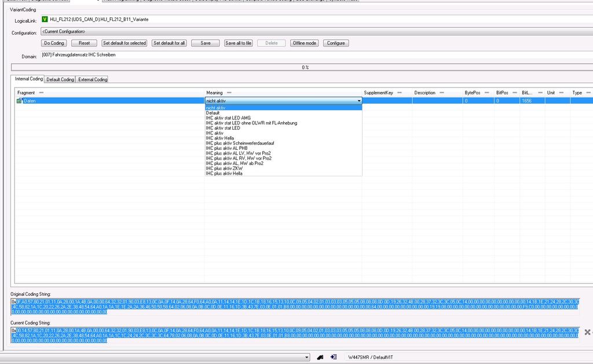Screen dimensions: 593x364
Task: Pick 'Default' in Meaning list
Action: click(x=213, y=113)
